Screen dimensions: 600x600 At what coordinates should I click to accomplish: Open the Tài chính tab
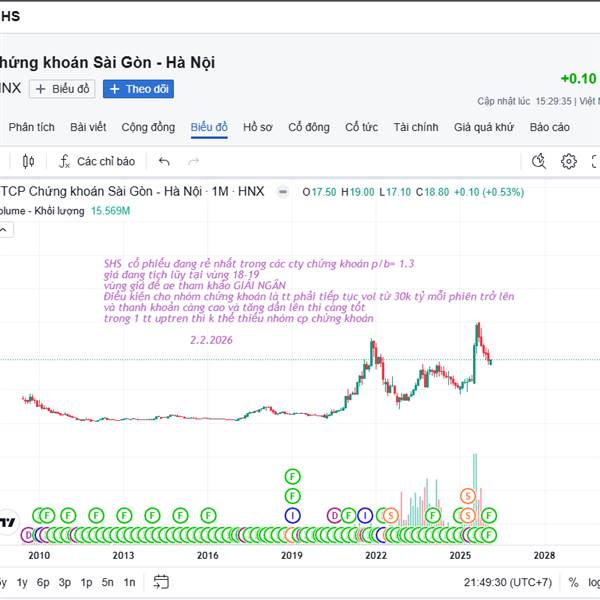pos(416,127)
